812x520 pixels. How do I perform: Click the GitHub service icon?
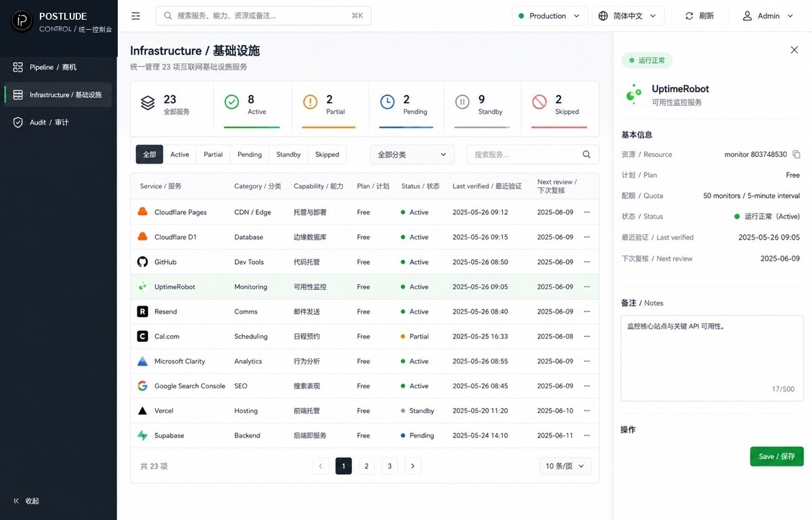click(142, 262)
